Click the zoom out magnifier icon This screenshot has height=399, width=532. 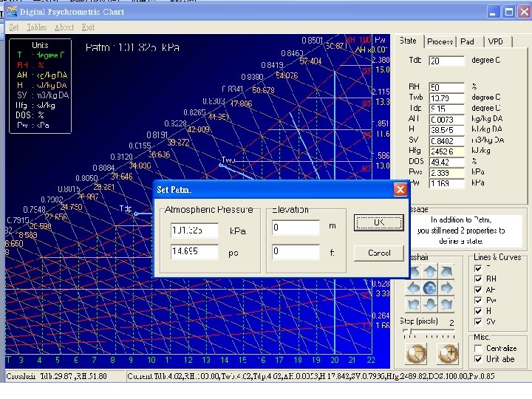pyautogui.click(x=417, y=353)
